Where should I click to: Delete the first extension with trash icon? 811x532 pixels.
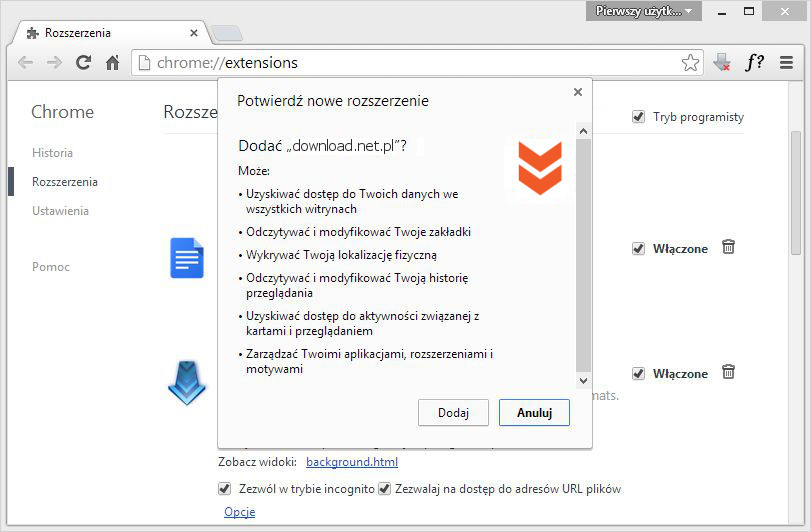(x=728, y=247)
